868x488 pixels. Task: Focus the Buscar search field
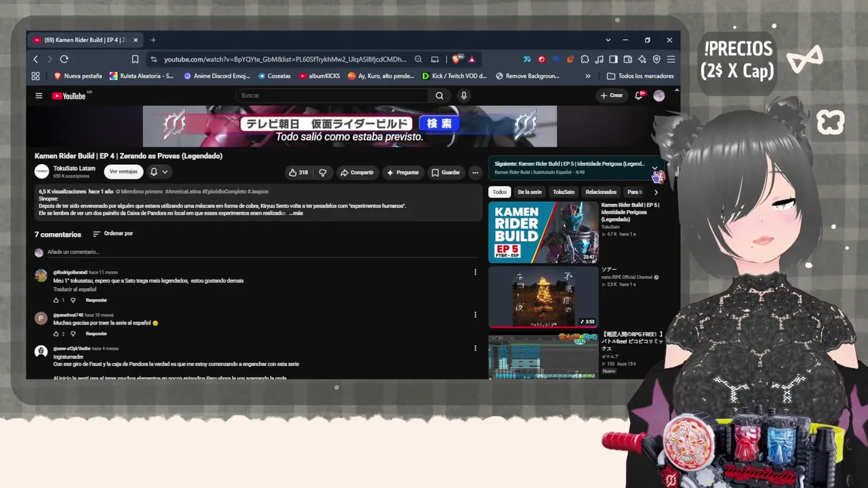(x=332, y=96)
